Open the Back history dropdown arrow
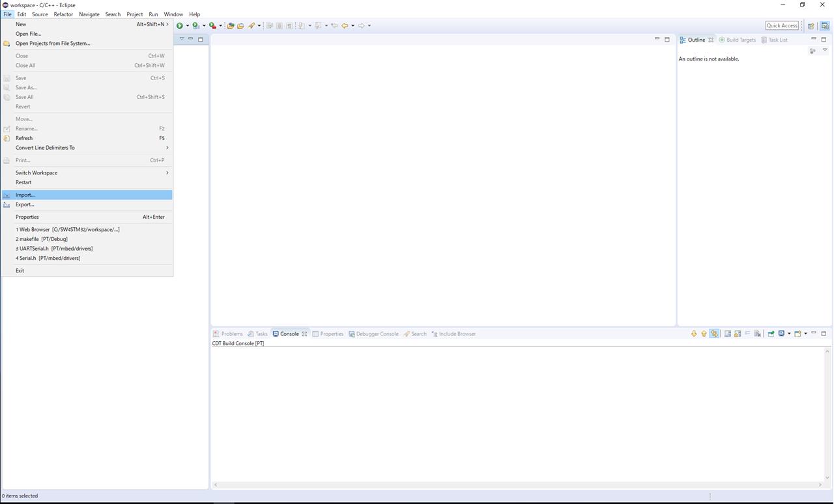The height and width of the screenshot is (504, 834). (x=352, y=25)
